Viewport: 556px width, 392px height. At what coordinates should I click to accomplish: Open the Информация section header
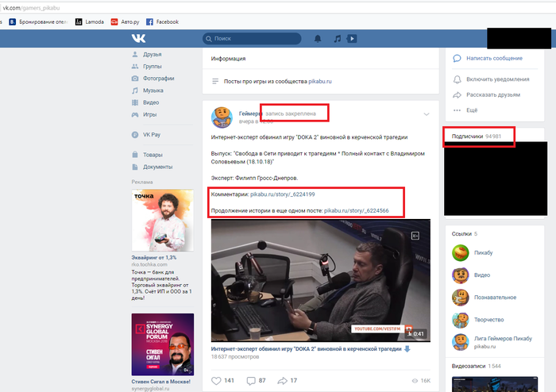tap(229, 59)
